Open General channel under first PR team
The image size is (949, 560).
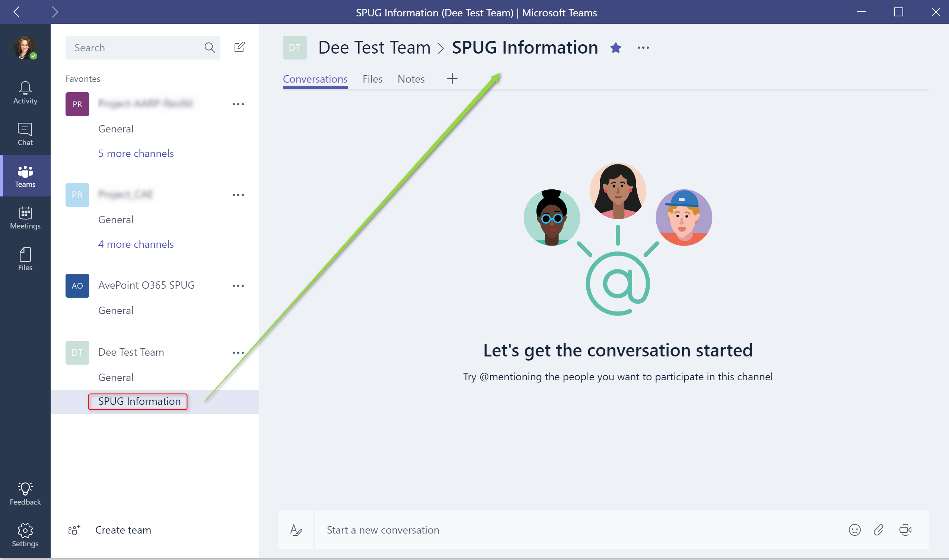click(116, 129)
